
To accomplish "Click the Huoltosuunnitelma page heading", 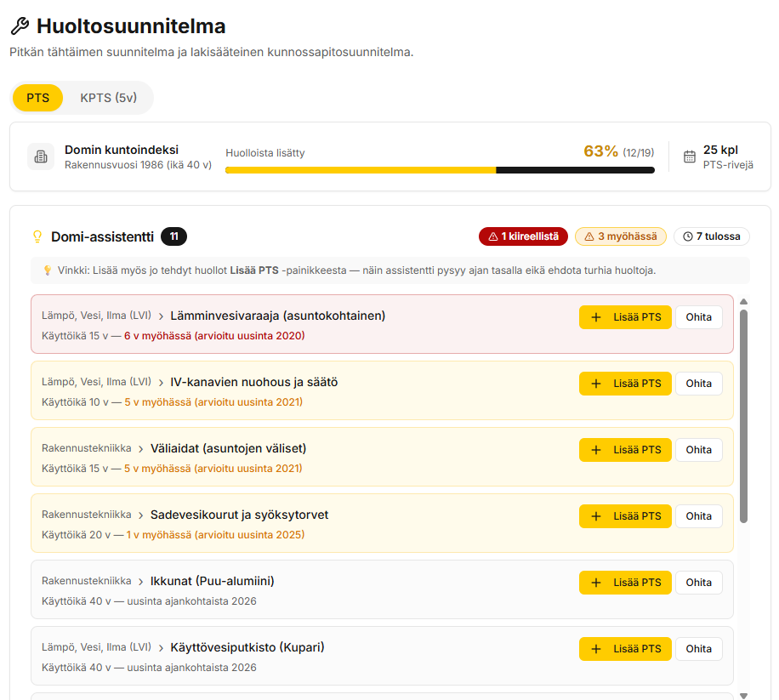I will pos(131,26).
